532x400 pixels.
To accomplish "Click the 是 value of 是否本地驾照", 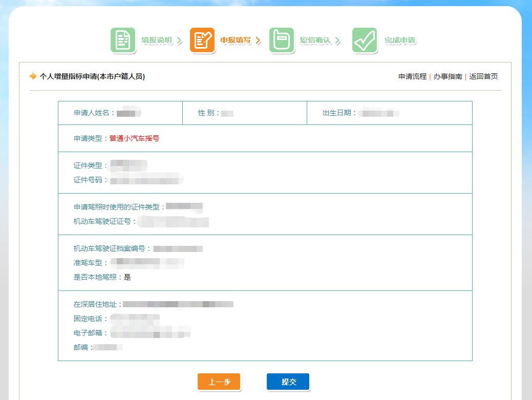I will tap(127, 277).
